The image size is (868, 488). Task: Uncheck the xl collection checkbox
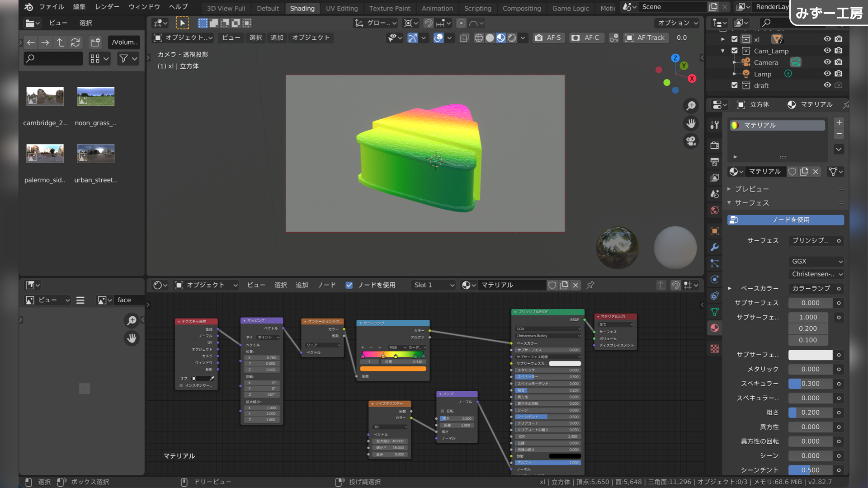(735, 39)
